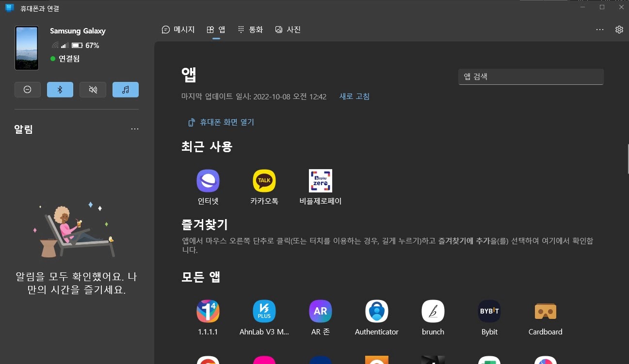The width and height of the screenshot is (629, 364).
Task: Click the 즐겨찾기 heading
Action: pyautogui.click(x=205, y=224)
